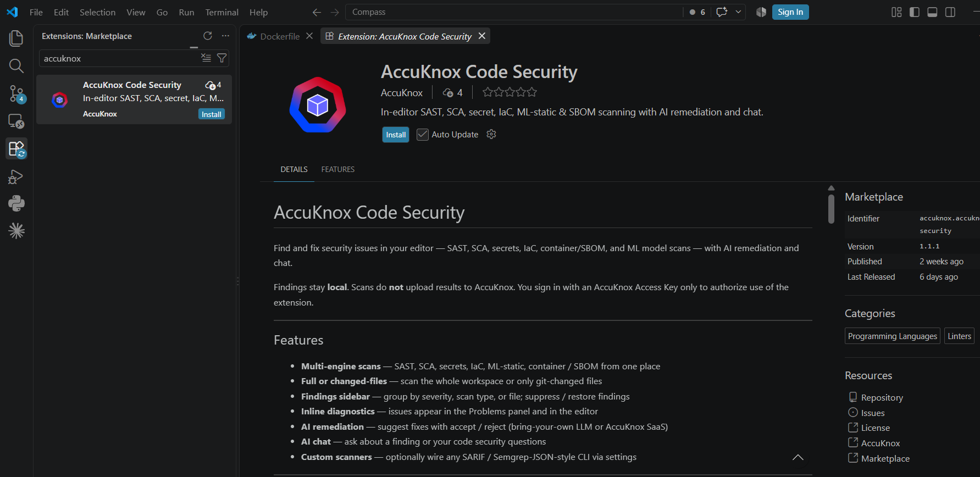Image resolution: width=980 pixels, height=477 pixels.
Task: Open the Go menu
Action: pos(162,12)
